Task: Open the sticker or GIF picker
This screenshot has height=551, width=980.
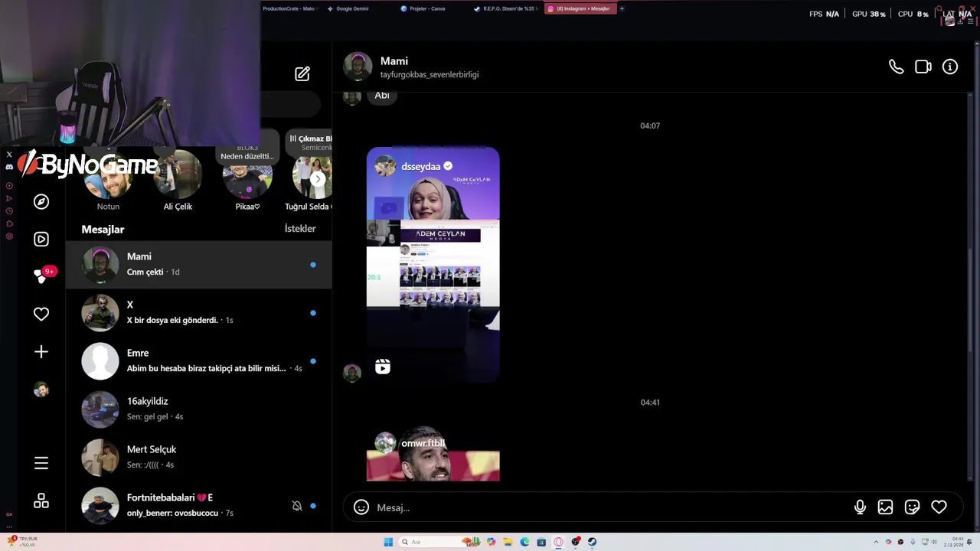Action: tap(912, 507)
